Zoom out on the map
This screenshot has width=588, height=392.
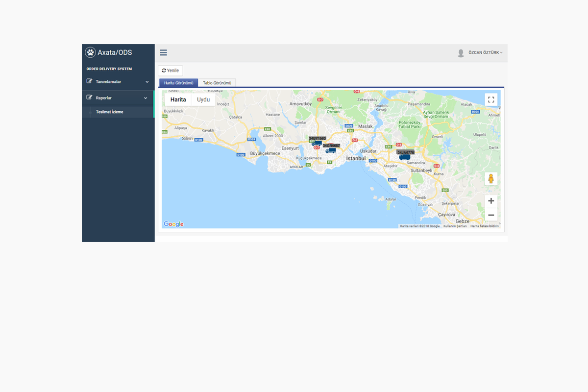pos(491,215)
